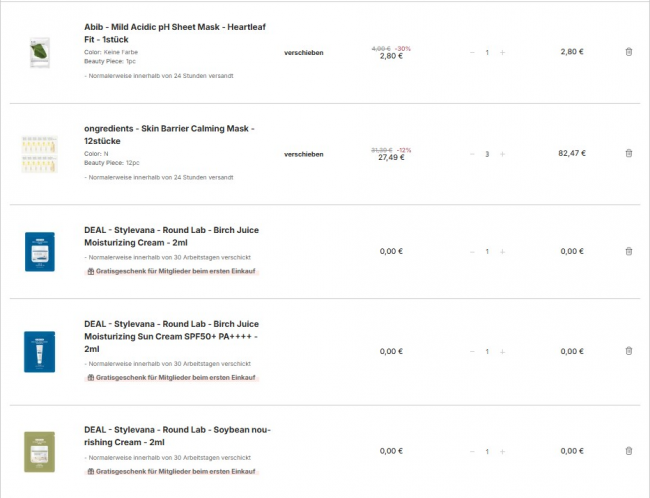
Task: Decrease ongredients Calming Mask quantity
Action: click(x=472, y=153)
